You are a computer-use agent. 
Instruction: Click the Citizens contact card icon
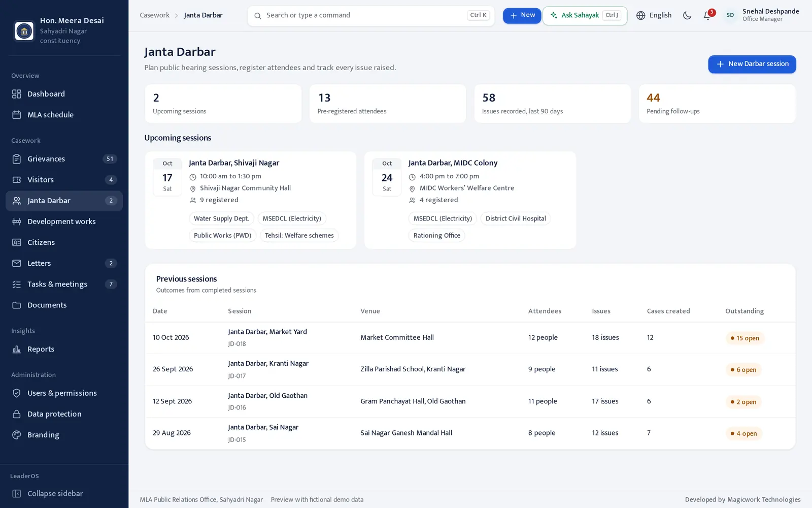pos(17,242)
